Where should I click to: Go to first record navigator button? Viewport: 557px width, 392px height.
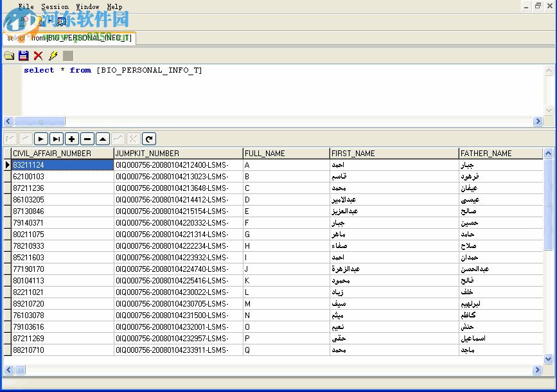pos(10,139)
